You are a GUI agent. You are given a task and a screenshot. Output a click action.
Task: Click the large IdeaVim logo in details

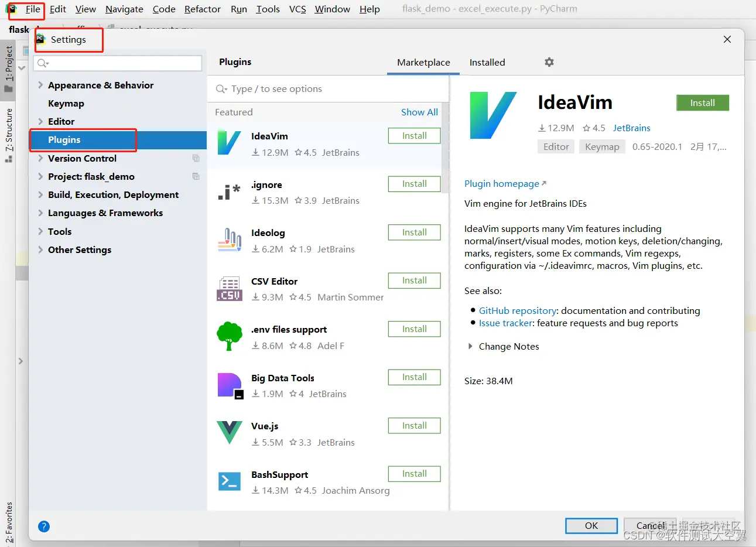[x=494, y=115]
